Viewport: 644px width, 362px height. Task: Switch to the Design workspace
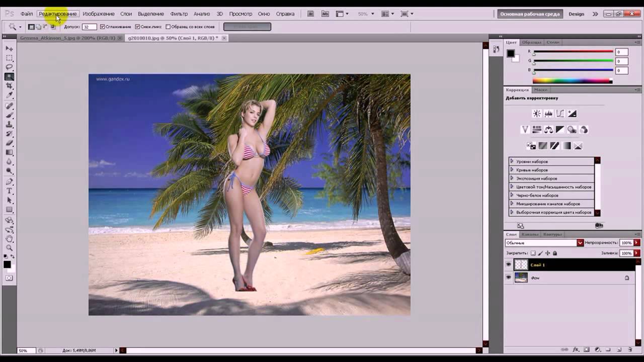tap(577, 14)
